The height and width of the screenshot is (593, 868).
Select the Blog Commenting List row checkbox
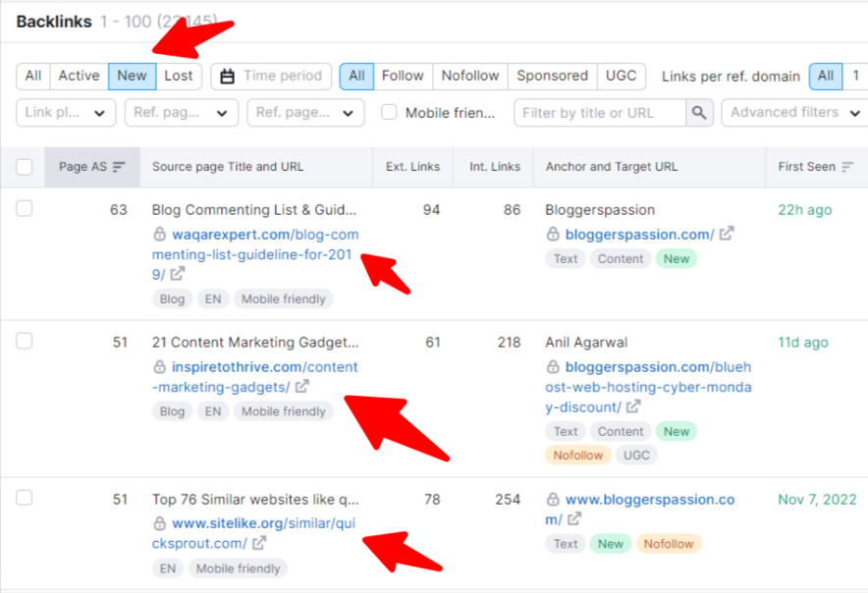pyautogui.click(x=25, y=209)
